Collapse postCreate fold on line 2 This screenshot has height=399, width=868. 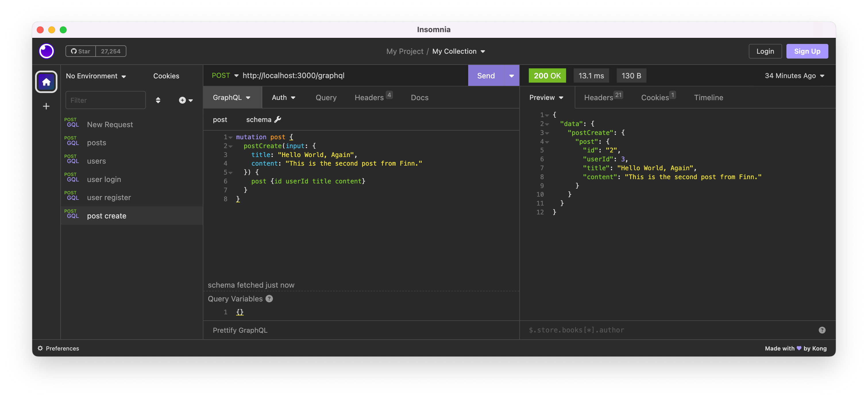tap(230, 146)
